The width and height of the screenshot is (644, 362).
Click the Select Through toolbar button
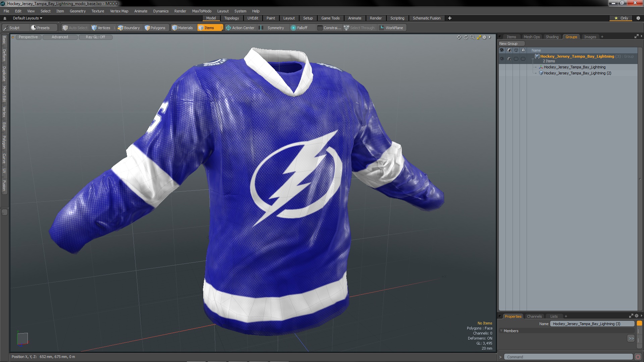[359, 28]
